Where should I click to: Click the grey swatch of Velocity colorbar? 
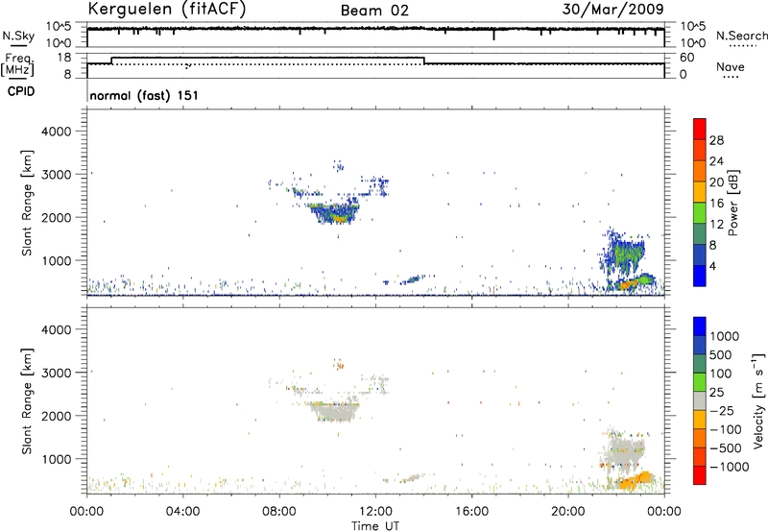700,401
